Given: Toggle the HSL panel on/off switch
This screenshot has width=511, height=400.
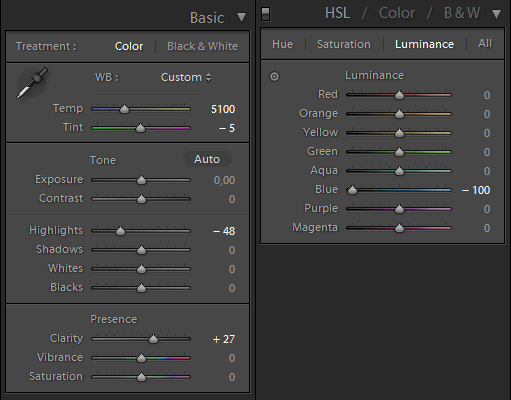Looking at the screenshot, I should (x=266, y=14).
